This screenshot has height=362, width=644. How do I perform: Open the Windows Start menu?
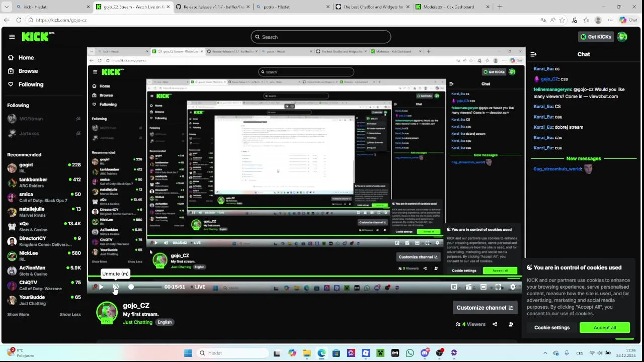[x=188, y=353]
